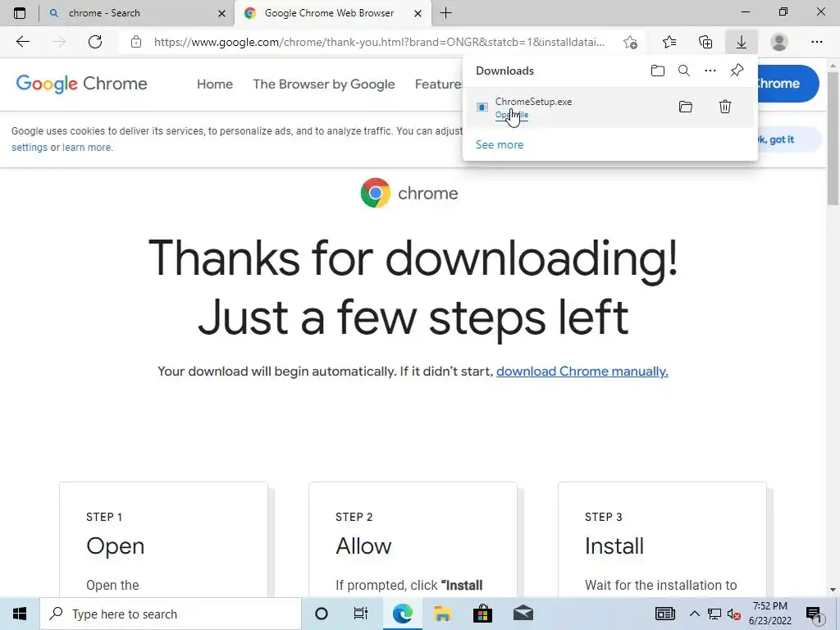Image resolution: width=840 pixels, height=630 pixels.
Task: Switch to the chrome - Search tab
Action: 137,13
